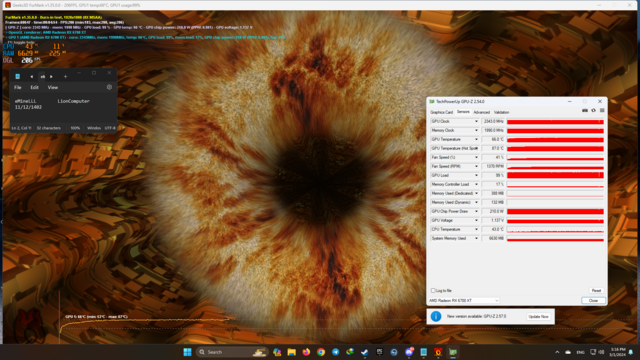This screenshot has width=640, height=360.
Task: Switch to the Validation tab
Action: tap(502, 112)
